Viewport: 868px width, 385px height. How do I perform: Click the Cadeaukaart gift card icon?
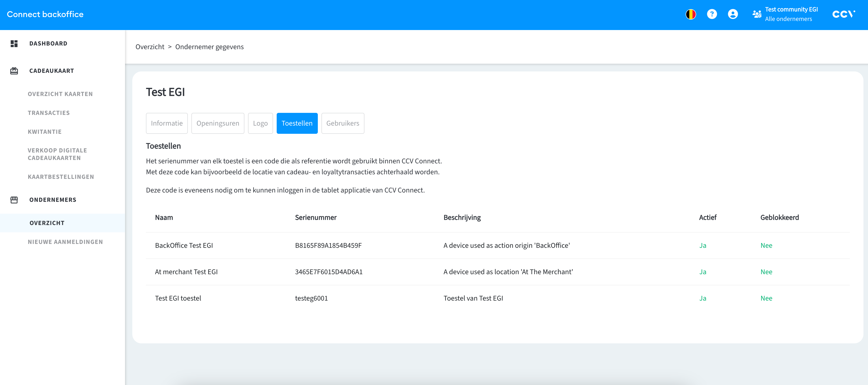pos(14,71)
